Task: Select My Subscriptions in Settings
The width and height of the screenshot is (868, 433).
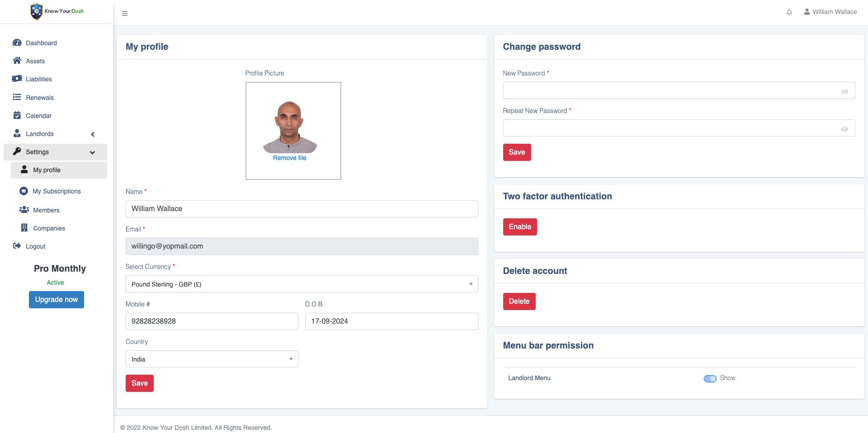Action: click(57, 191)
